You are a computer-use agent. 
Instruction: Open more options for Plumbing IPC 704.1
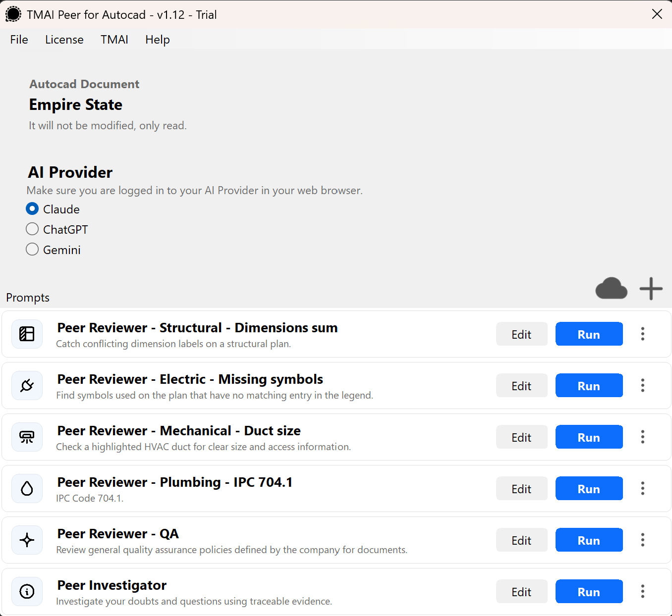pos(643,488)
